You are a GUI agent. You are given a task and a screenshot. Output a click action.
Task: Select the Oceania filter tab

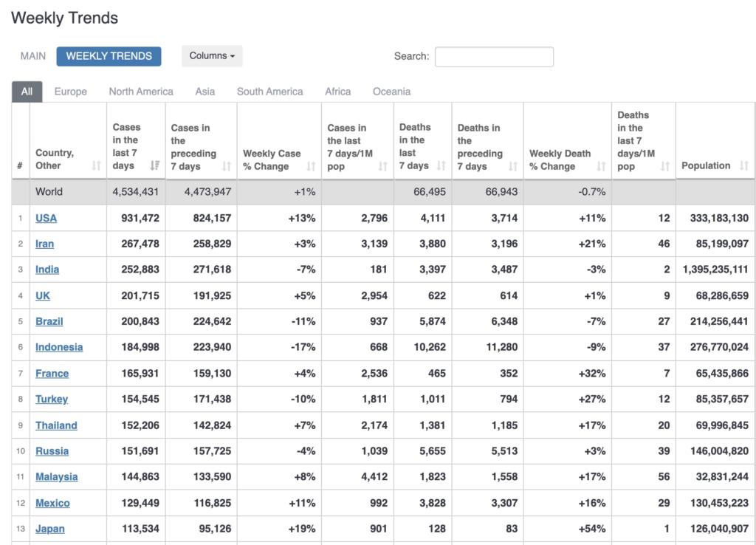point(391,92)
